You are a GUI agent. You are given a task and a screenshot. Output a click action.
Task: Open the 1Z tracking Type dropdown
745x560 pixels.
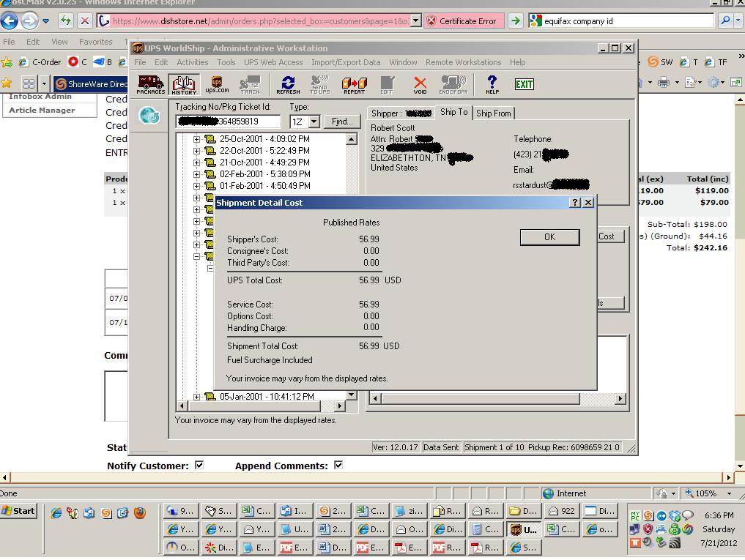click(314, 122)
